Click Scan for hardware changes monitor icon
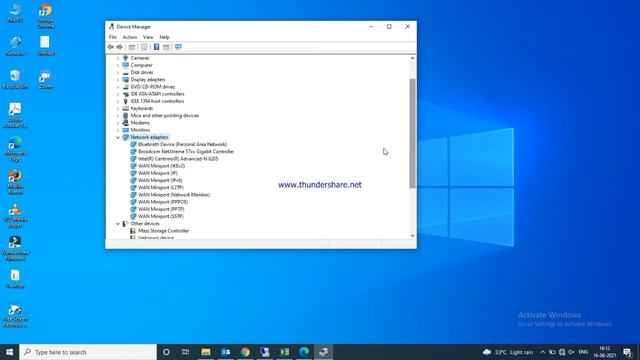The height and width of the screenshot is (360, 640). click(178, 47)
